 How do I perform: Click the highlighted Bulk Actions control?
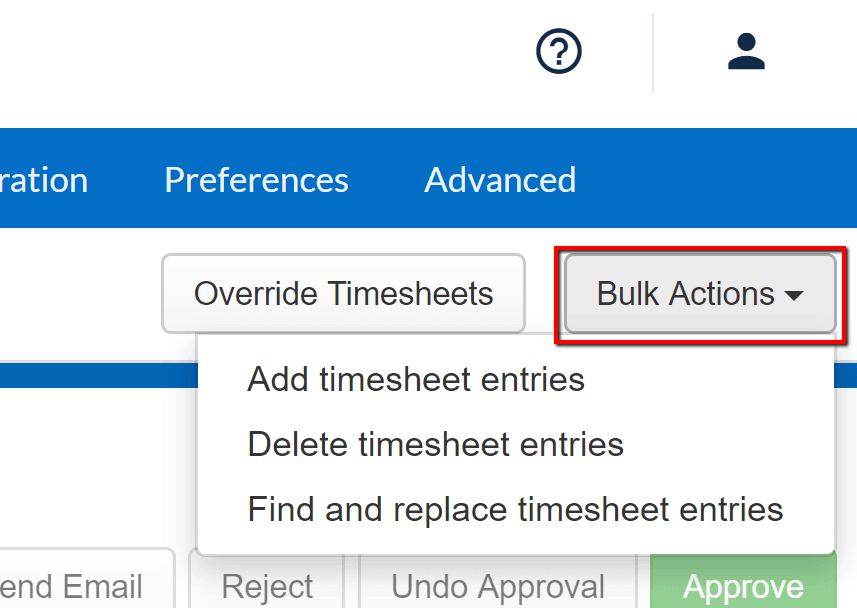point(698,293)
